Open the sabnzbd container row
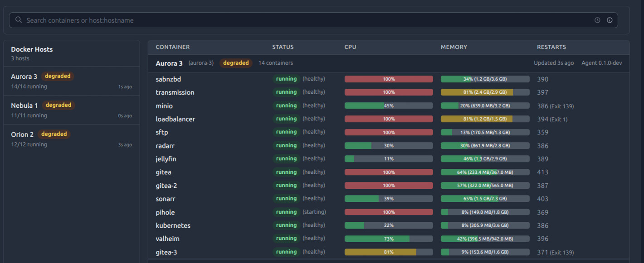Viewport: 644px width, 263px height. pyautogui.click(x=168, y=79)
